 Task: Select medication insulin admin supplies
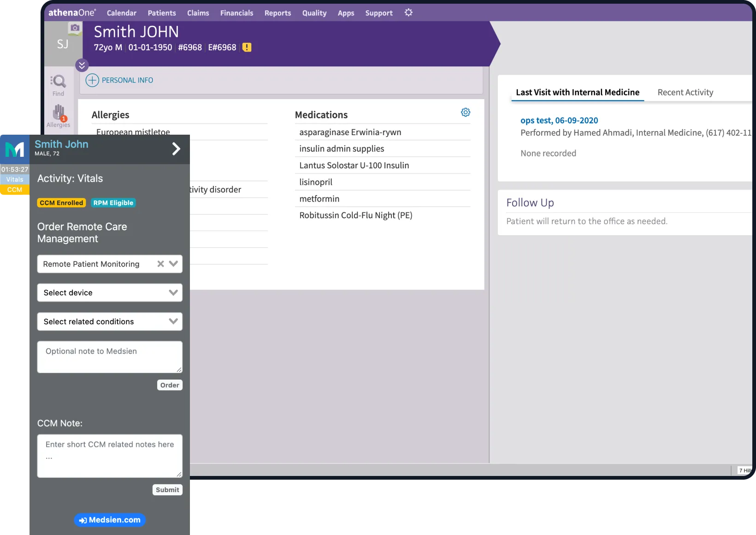342,149
